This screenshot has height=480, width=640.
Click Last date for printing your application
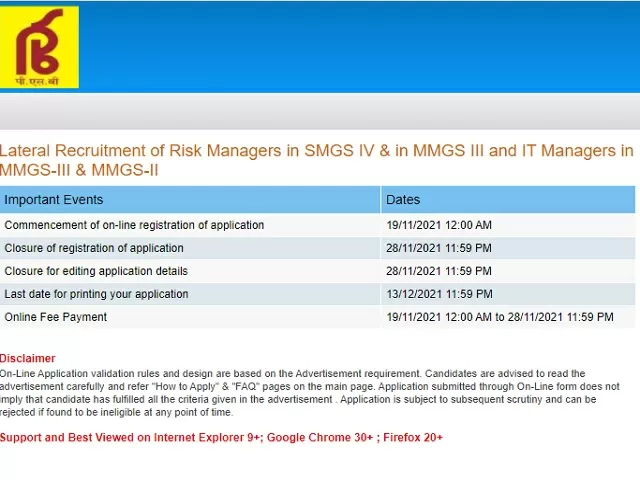click(x=96, y=294)
